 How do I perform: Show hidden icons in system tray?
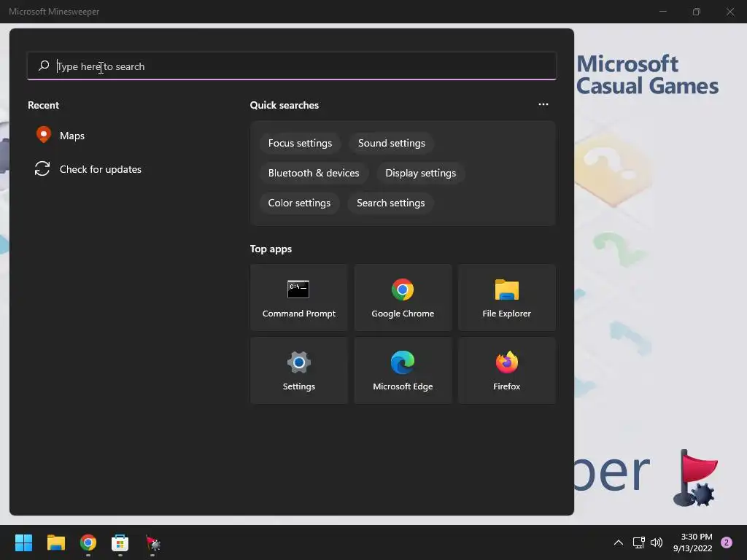point(619,542)
